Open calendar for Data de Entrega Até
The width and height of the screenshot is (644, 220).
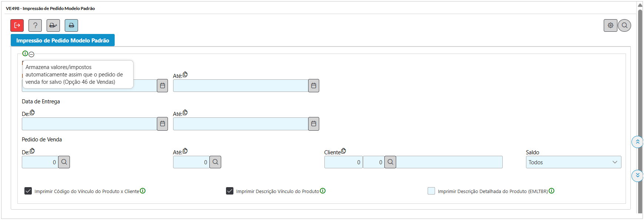(x=314, y=124)
